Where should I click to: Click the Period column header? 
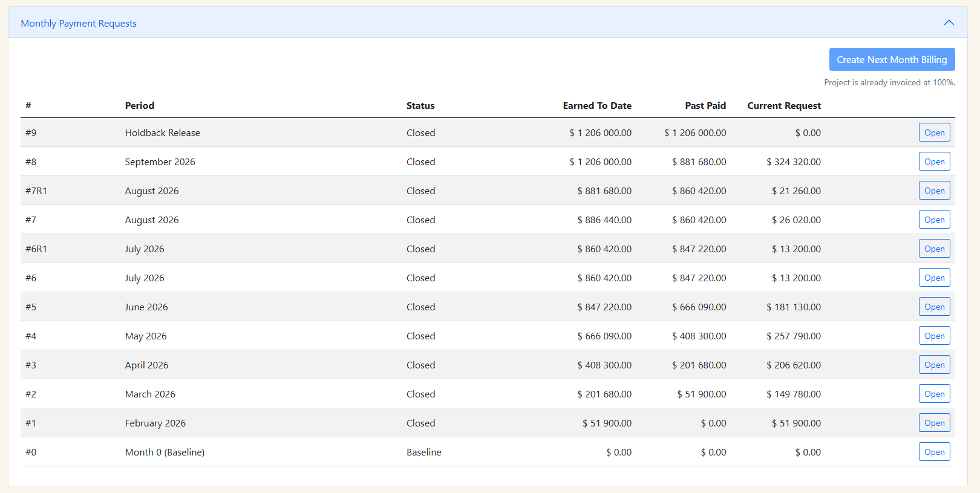pyautogui.click(x=139, y=106)
